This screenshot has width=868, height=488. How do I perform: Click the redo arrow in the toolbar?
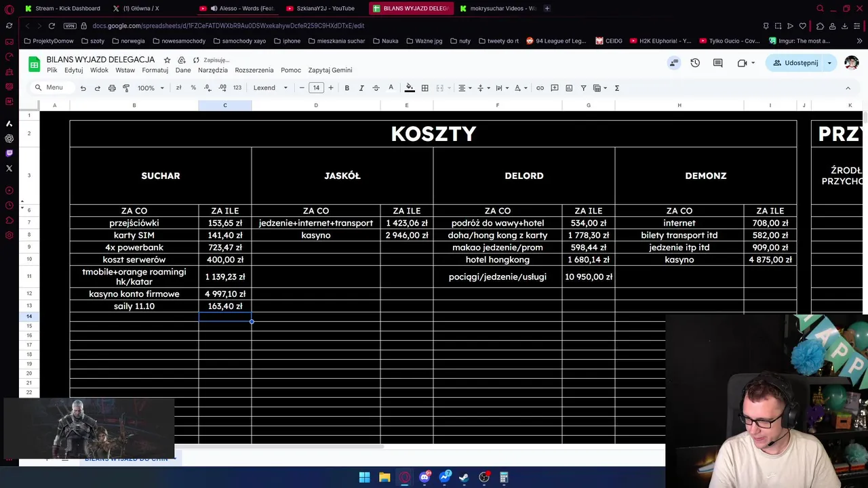97,88
